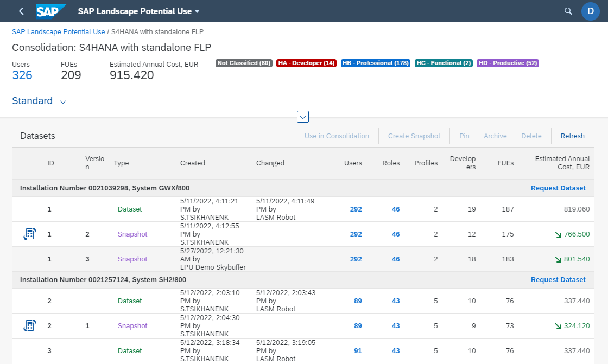Open the SAP Landscape Potential Use title dropdown
608x364 pixels.
pyautogui.click(x=139, y=11)
